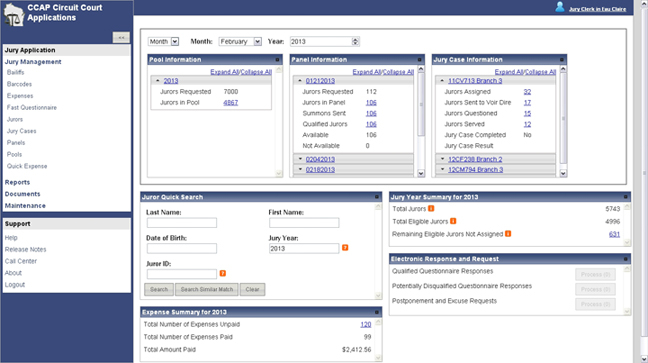Click info icon beside Remaining Eligible Jurors Not Assigned

pyautogui.click(x=508, y=234)
